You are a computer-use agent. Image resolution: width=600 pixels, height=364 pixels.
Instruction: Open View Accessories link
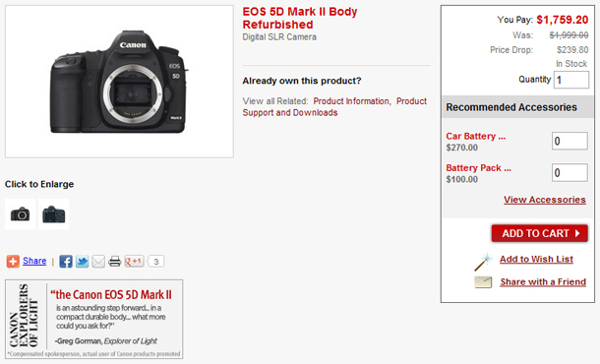tap(545, 200)
